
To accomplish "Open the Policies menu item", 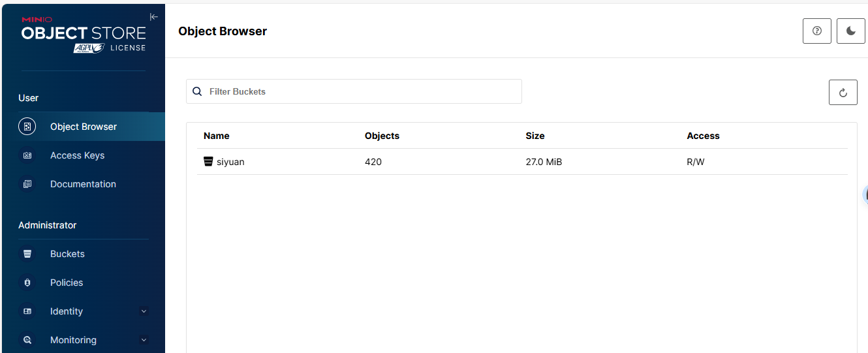I will coord(67,283).
